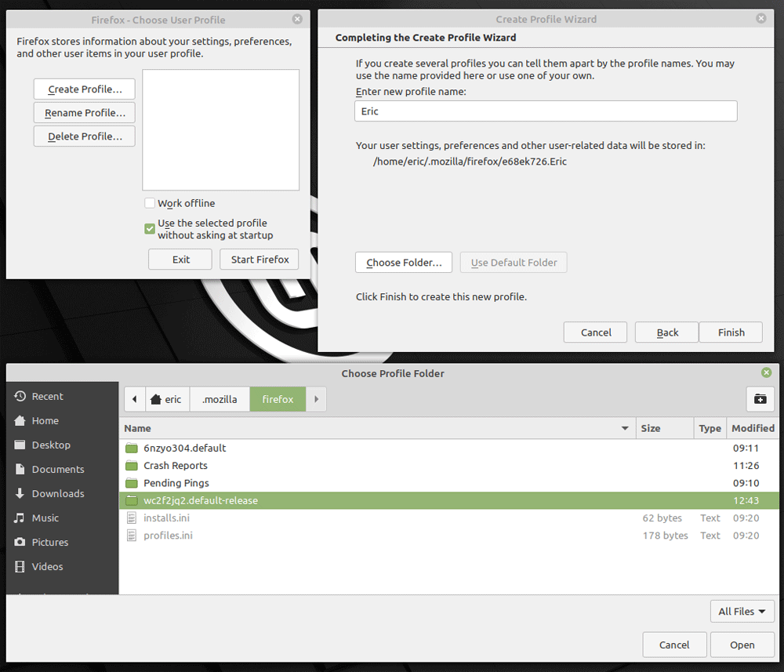Screen dimensions: 784x672
Task: Click profile path /home/eric/.mozilla/firefox/e68ek726.Eric text
Action: click(x=470, y=162)
